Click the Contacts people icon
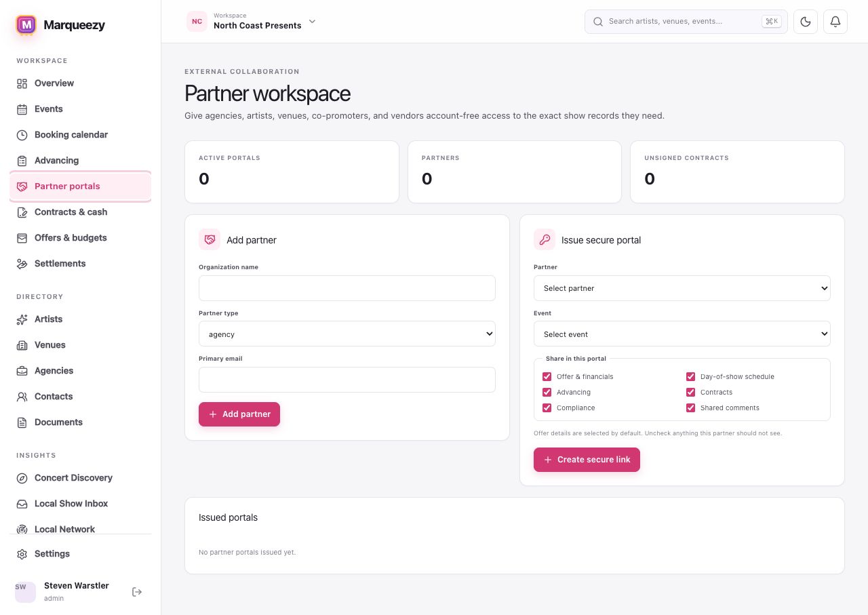Image resolution: width=868 pixels, height=615 pixels. coord(22,397)
